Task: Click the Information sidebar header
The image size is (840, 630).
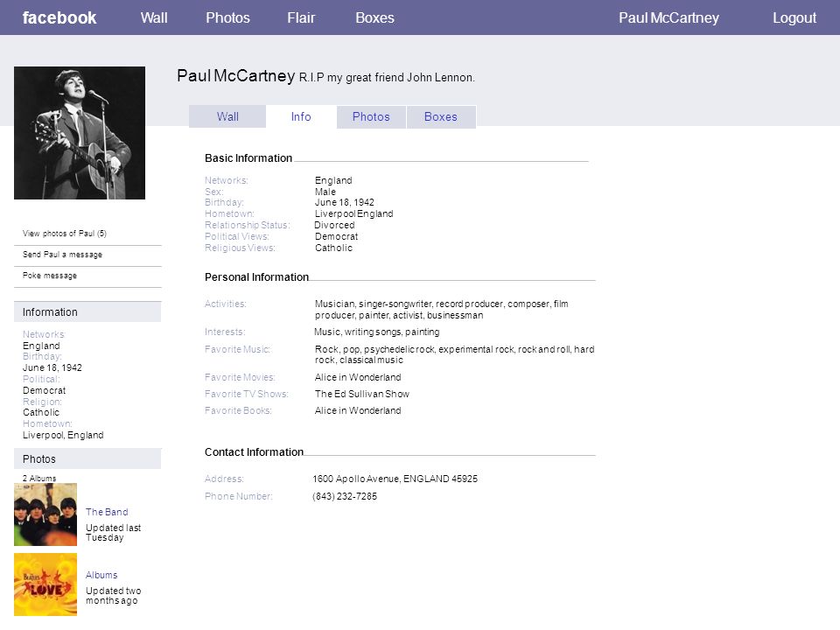Action: click(87, 311)
